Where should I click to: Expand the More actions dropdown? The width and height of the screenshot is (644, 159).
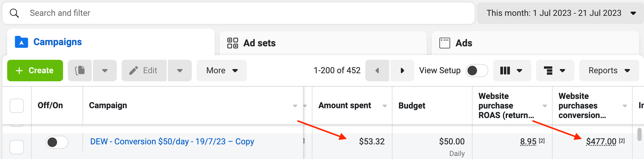click(x=222, y=71)
